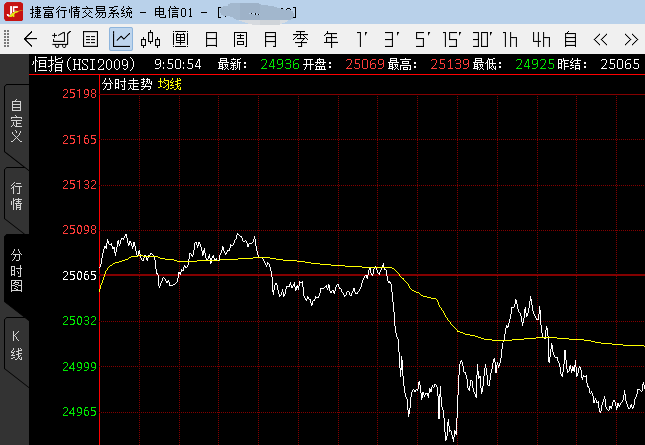Select weekly period 周
The width and height of the screenshot is (645, 445).
pos(241,40)
